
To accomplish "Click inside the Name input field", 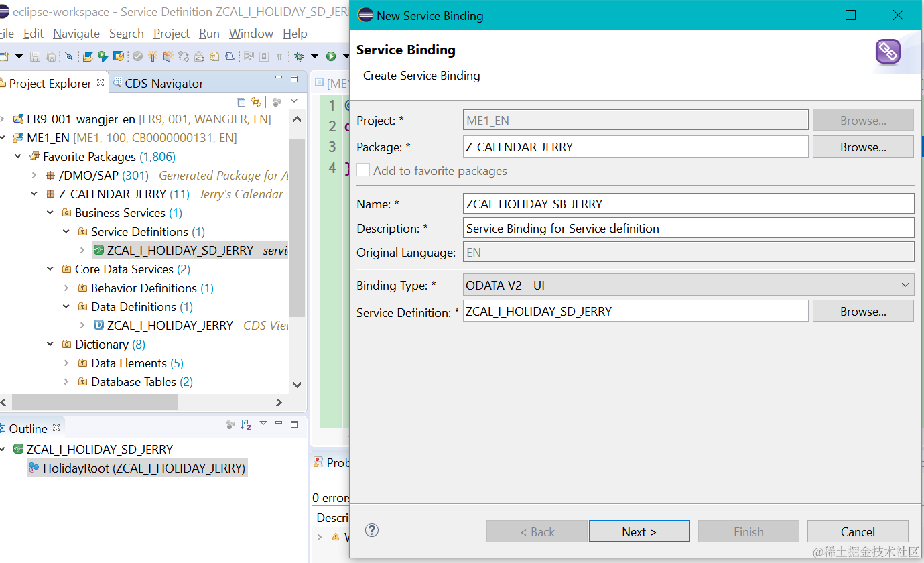I will [688, 204].
